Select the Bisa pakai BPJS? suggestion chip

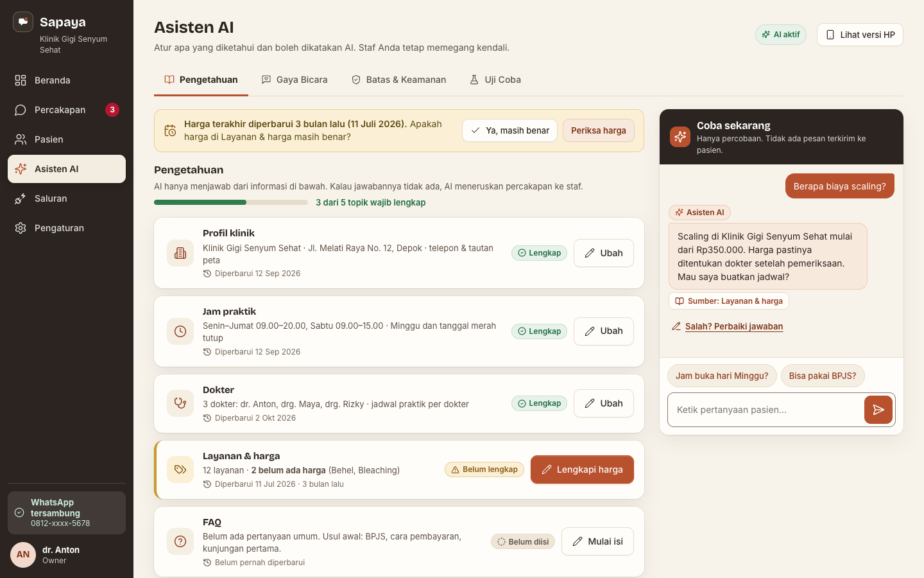[823, 376]
